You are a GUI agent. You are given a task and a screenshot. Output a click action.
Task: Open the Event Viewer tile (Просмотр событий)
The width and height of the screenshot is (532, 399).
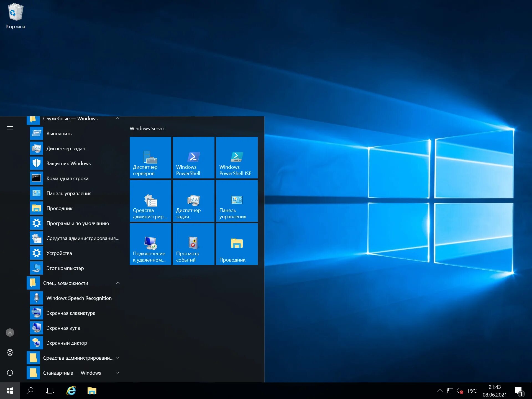(193, 244)
